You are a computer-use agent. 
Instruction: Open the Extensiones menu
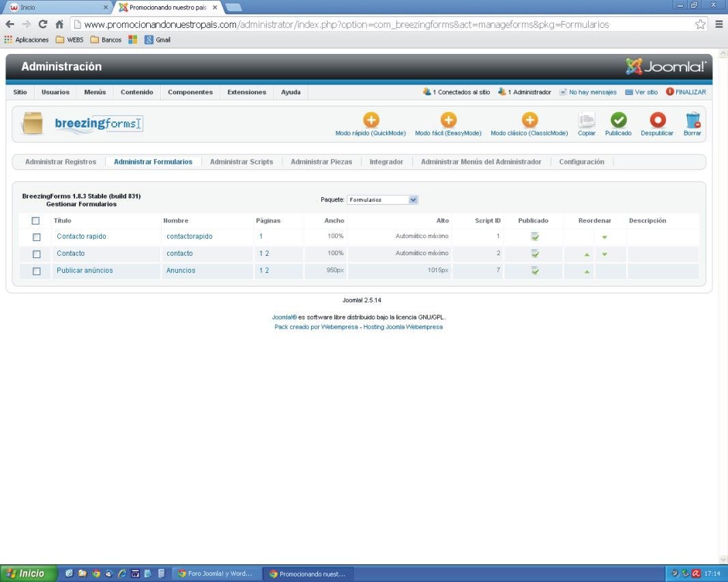point(246,92)
